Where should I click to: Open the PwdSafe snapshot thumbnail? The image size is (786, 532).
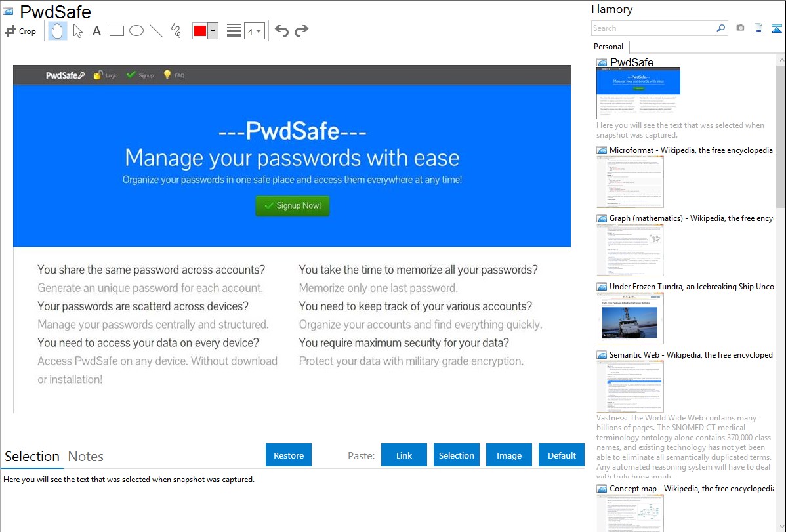coord(638,93)
